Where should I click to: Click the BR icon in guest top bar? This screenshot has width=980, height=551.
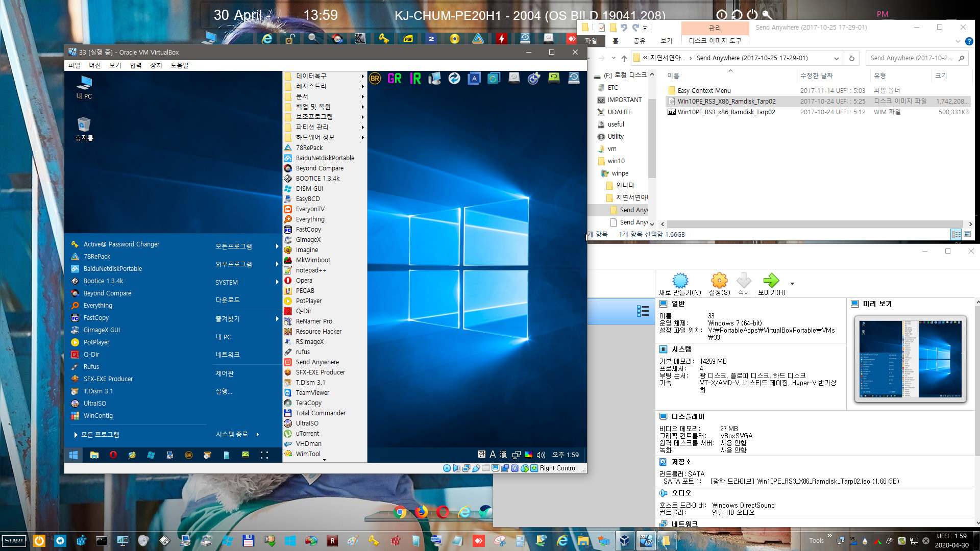point(375,79)
